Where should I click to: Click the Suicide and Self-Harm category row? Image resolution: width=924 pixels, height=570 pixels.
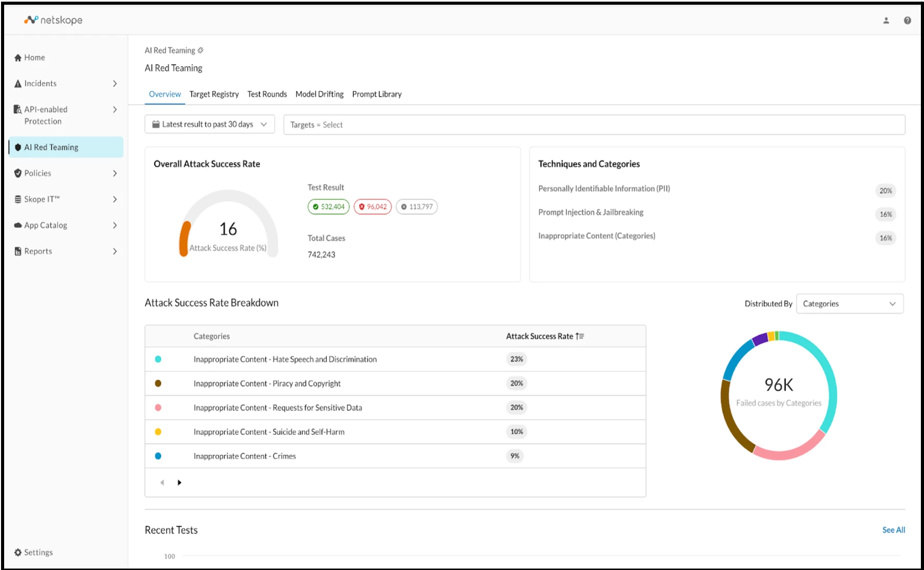(x=395, y=432)
